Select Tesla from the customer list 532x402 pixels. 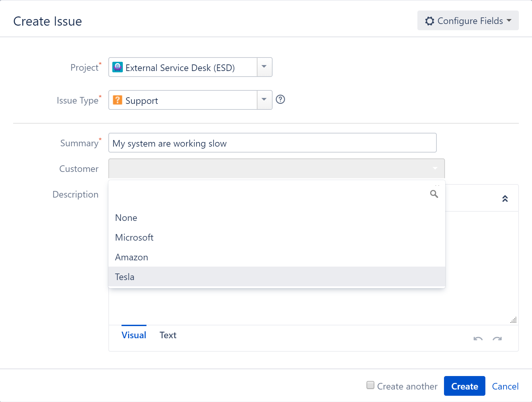(125, 277)
